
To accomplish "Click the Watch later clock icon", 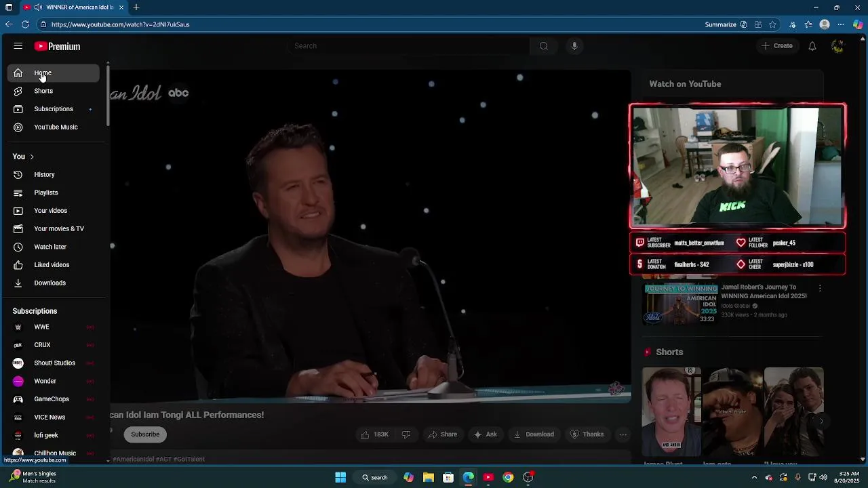I will coord(18,247).
